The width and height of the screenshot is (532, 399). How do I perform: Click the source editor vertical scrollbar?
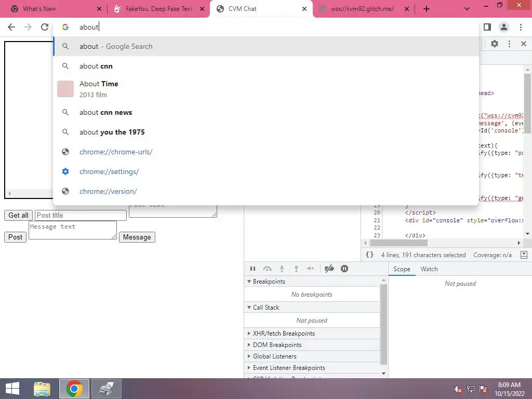coord(527,103)
